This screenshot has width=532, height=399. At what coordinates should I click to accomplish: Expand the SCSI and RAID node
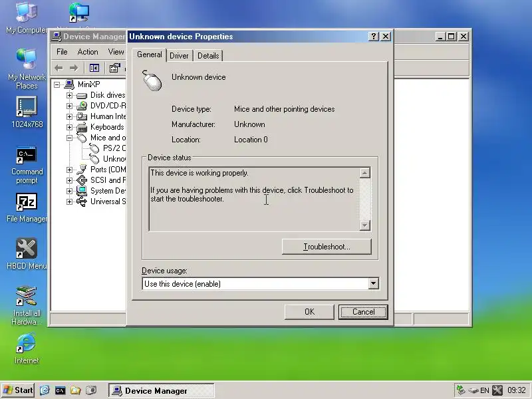[x=70, y=180]
